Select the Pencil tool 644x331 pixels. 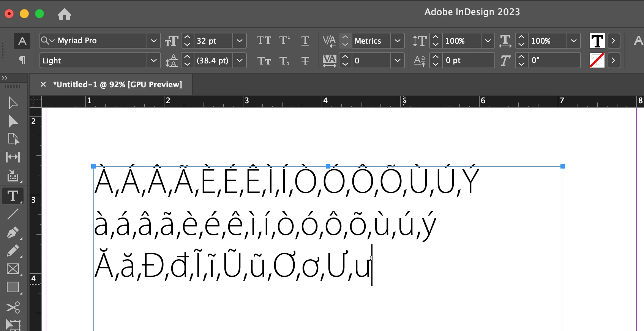[13, 251]
